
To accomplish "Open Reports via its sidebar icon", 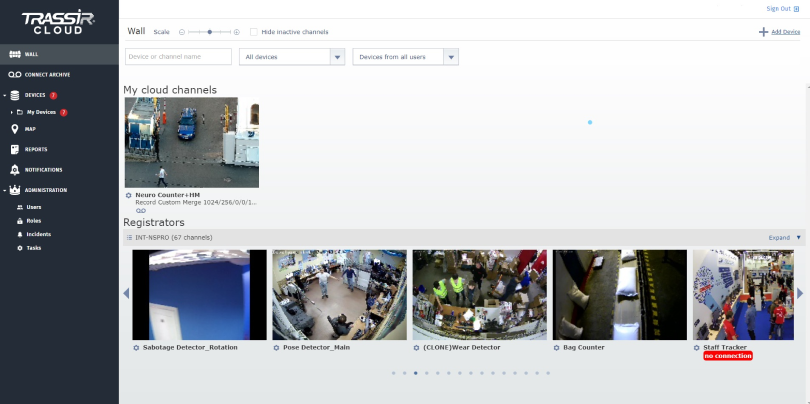I will tap(15, 149).
